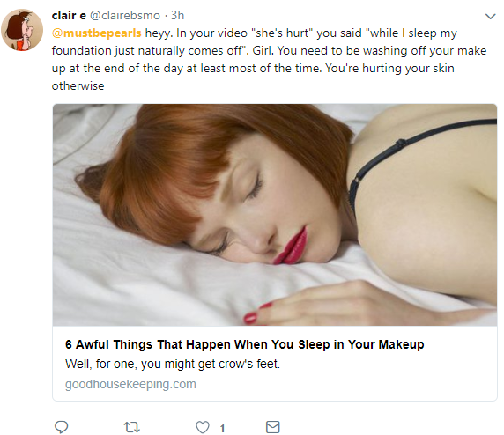
Task: Click the like count number 1
Action: click(222, 428)
